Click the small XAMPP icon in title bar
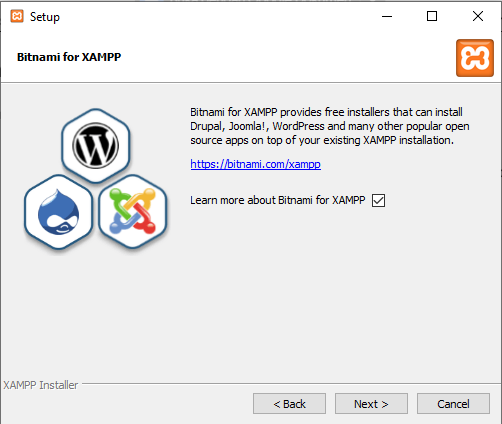This screenshot has width=502, height=424. point(17,16)
